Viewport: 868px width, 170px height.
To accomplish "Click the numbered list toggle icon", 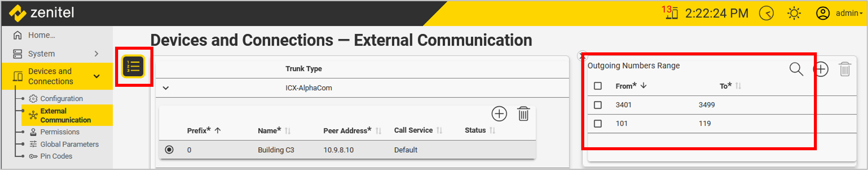I will 133,66.
